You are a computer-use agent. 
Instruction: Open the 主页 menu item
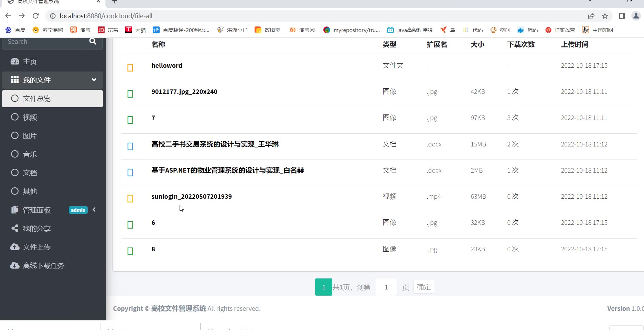point(52,62)
